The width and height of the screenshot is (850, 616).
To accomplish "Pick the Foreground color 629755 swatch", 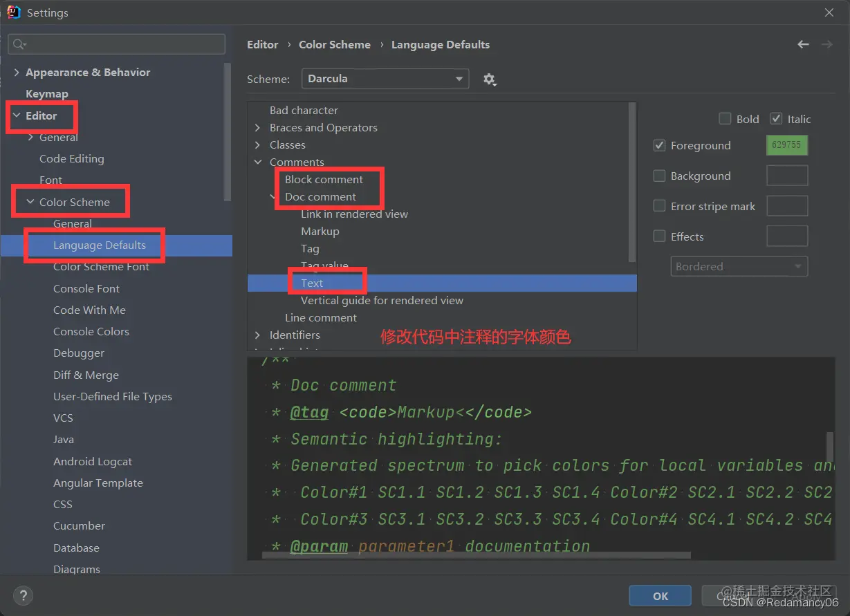I will click(787, 145).
